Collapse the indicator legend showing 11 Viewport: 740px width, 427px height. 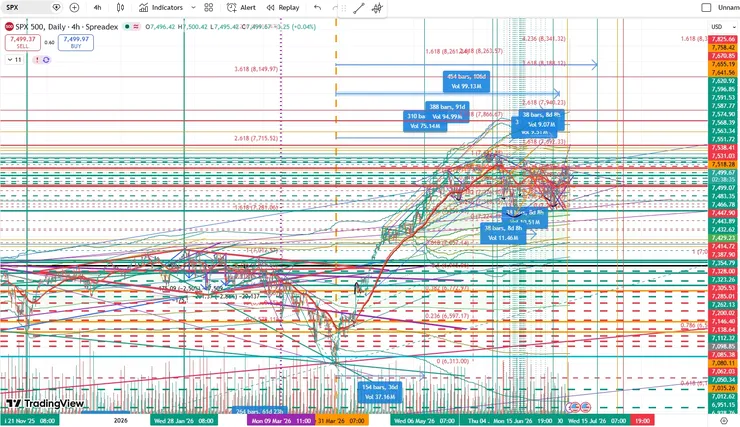tap(14, 59)
